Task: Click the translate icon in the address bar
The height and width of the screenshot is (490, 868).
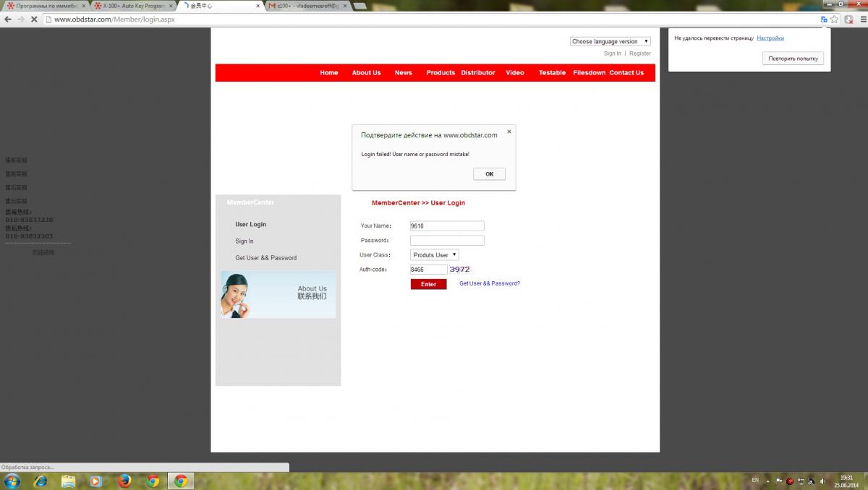Action: [x=824, y=20]
